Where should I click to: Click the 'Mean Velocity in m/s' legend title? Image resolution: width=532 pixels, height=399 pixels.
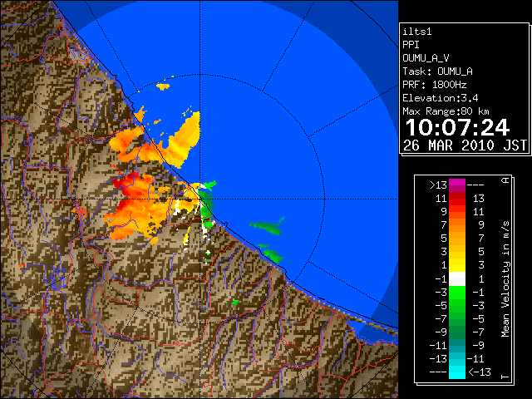(505, 279)
